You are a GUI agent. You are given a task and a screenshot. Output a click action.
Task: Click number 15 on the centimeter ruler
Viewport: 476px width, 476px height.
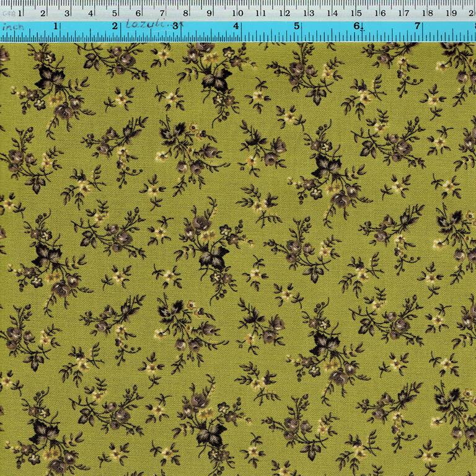click(356, 14)
